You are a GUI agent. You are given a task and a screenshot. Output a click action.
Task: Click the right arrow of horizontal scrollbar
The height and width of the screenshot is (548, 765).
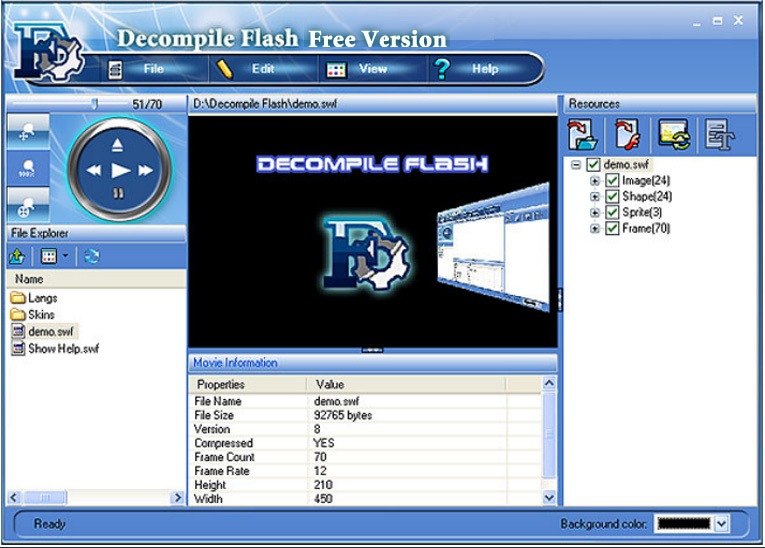178,497
